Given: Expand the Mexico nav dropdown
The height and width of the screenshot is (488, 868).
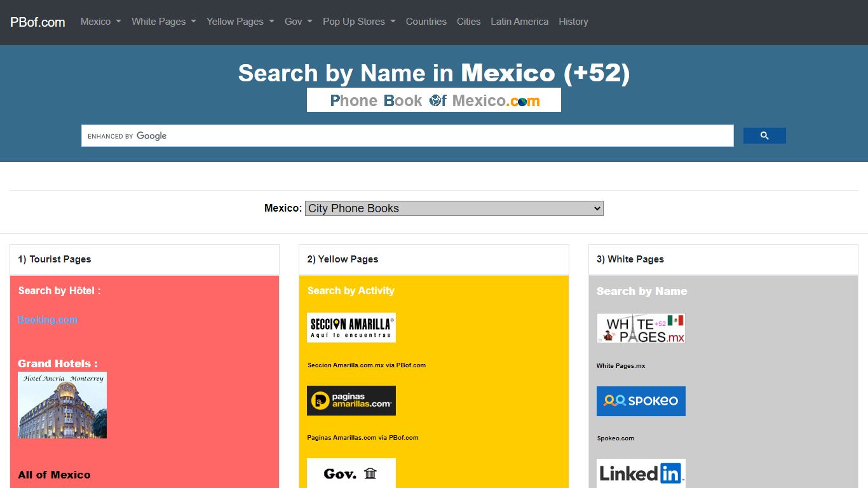Looking at the screenshot, I should click(x=101, y=22).
